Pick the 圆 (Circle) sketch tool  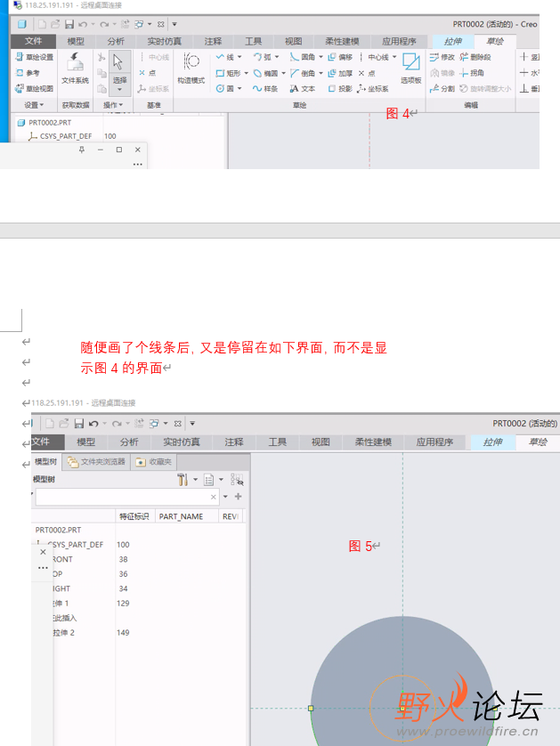225,88
